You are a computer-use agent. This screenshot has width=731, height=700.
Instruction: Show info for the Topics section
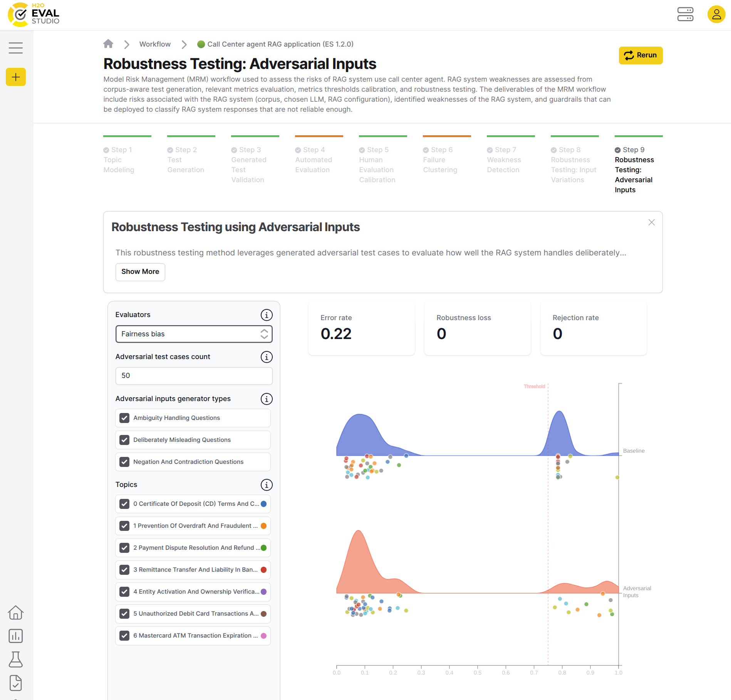[267, 485]
